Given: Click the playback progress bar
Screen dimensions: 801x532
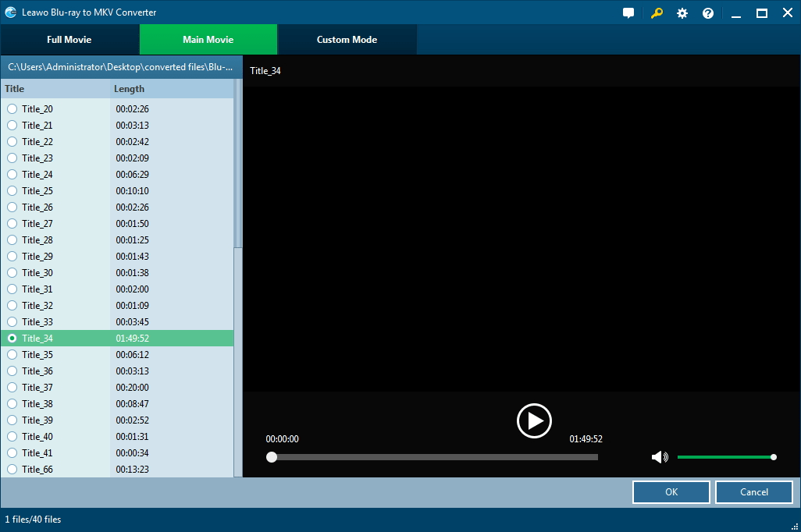Looking at the screenshot, I should (432, 457).
